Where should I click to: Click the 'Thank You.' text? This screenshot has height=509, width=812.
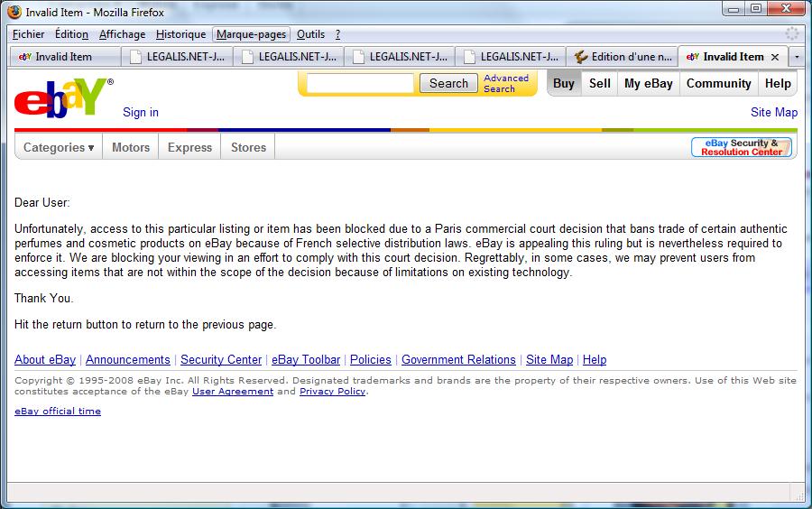[44, 298]
